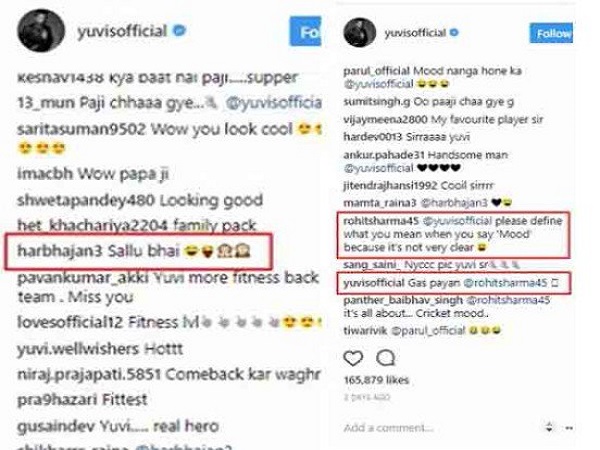The height and width of the screenshot is (450, 600).
Task: Open left-side yuvisofficial profile picture
Action: click(41, 31)
